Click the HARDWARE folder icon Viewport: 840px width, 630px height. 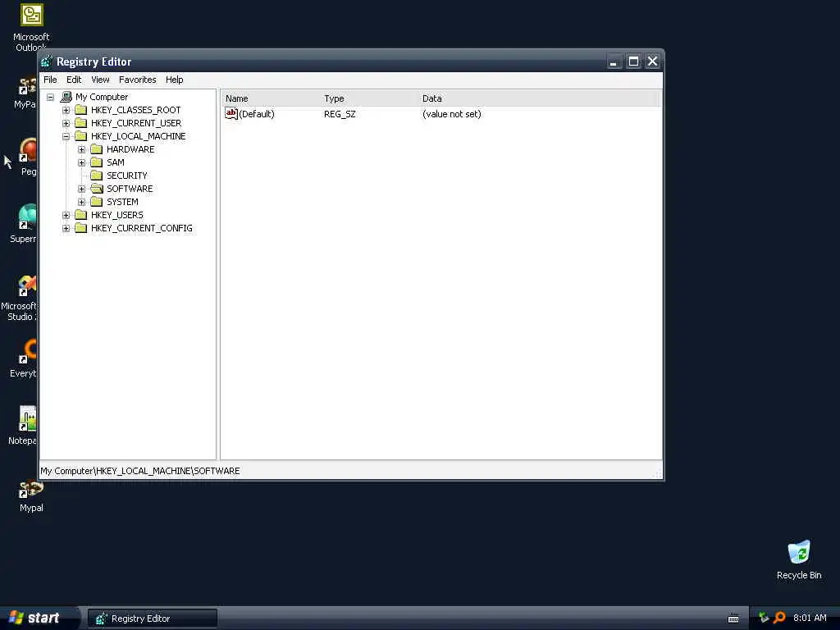pos(97,149)
